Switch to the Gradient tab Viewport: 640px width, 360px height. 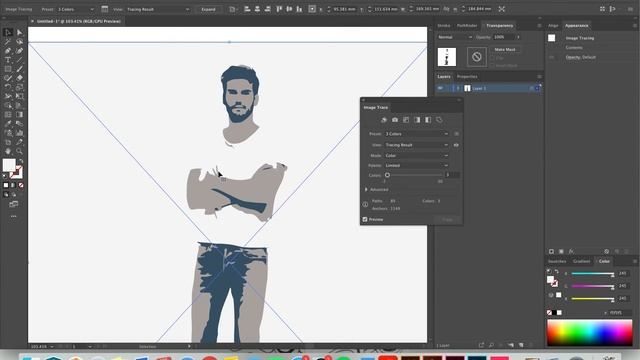(x=581, y=261)
